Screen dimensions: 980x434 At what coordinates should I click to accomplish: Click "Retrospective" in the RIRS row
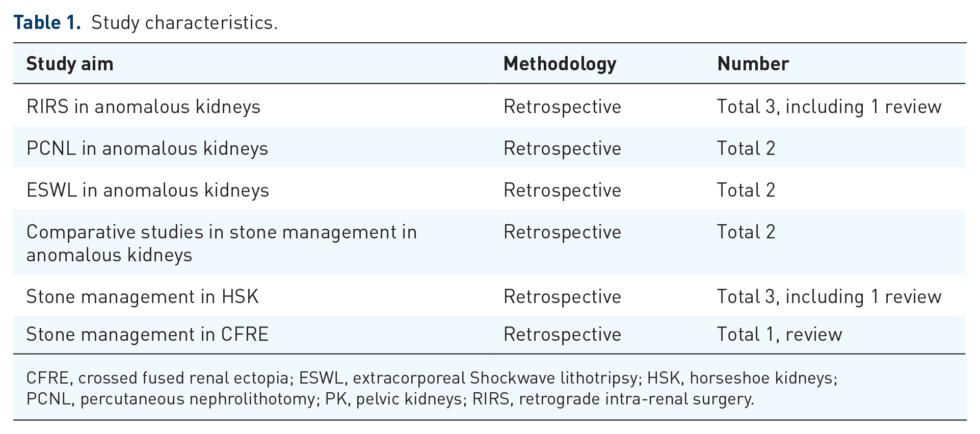pos(562,107)
